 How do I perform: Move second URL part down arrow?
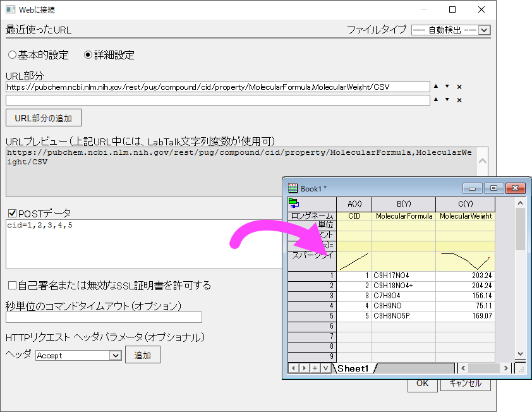(447, 100)
